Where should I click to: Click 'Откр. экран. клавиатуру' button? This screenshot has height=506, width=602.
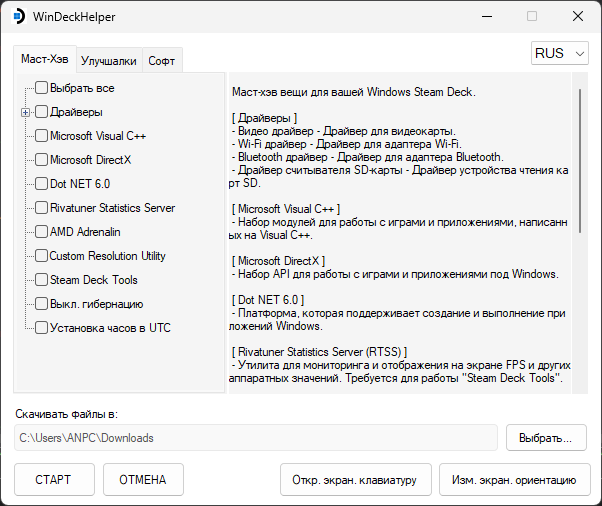(x=356, y=480)
